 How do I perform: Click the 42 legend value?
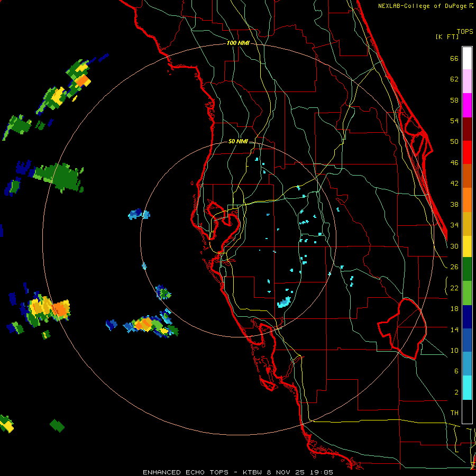tap(454, 184)
